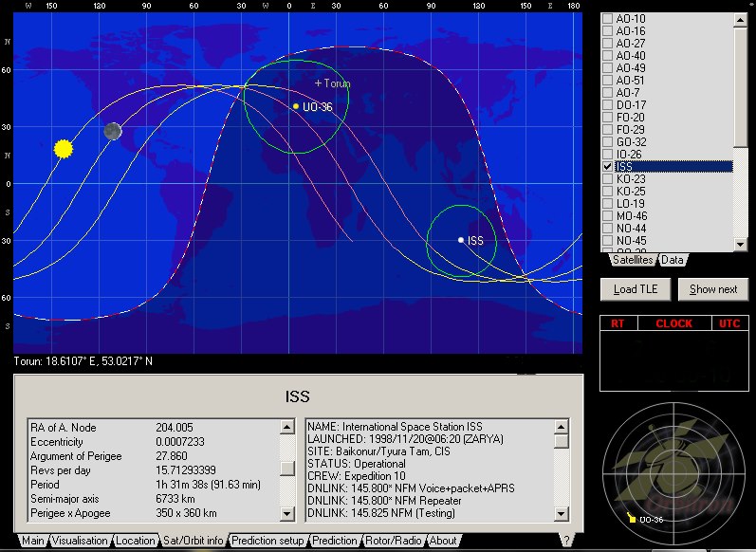This screenshot has width=756, height=552.
Task: Check the AO-40 satellite
Action: [607, 55]
